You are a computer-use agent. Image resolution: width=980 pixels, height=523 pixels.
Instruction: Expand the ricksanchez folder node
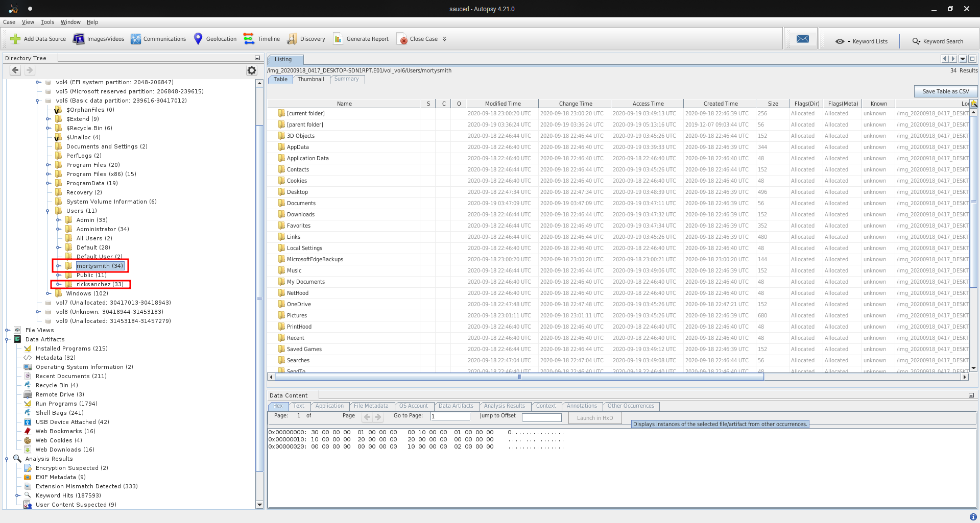pyautogui.click(x=59, y=284)
